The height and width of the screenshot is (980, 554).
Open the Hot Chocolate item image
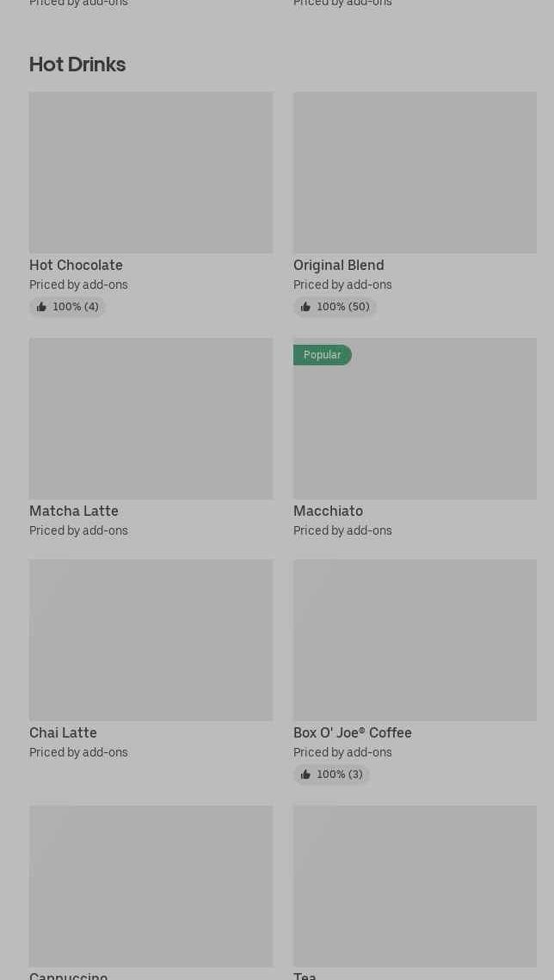151,173
